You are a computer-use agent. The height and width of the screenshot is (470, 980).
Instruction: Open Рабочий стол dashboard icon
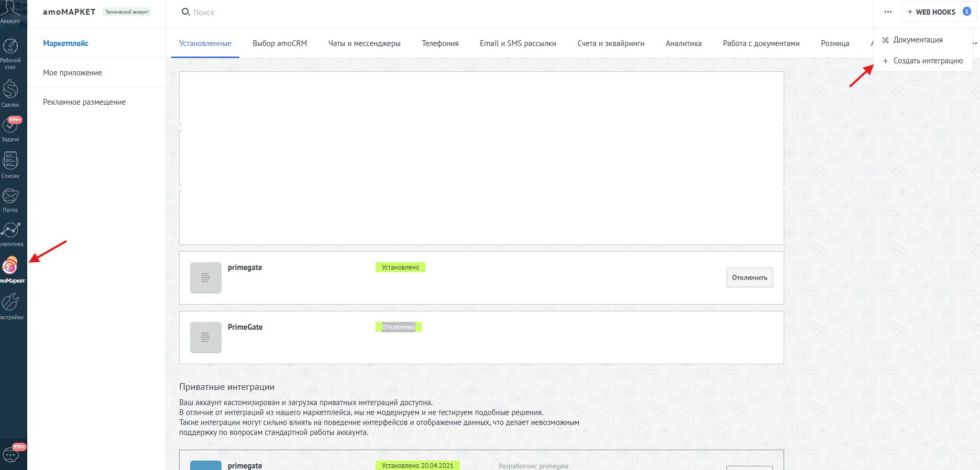(10, 47)
